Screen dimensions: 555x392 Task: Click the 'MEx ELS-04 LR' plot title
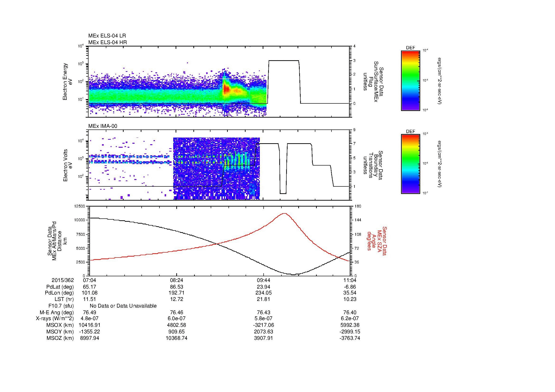pyautogui.click(x=107, y=36)
